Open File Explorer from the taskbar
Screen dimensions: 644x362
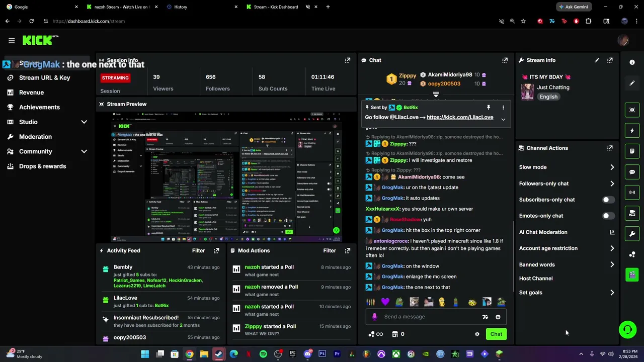(x=204, y=354)
